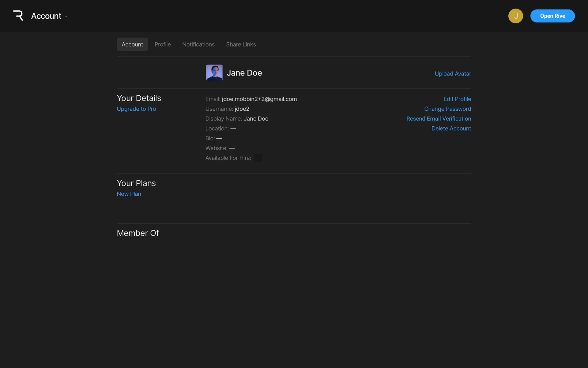Open the Edit Profile link

pyautogui.click(x=457, y=99)
